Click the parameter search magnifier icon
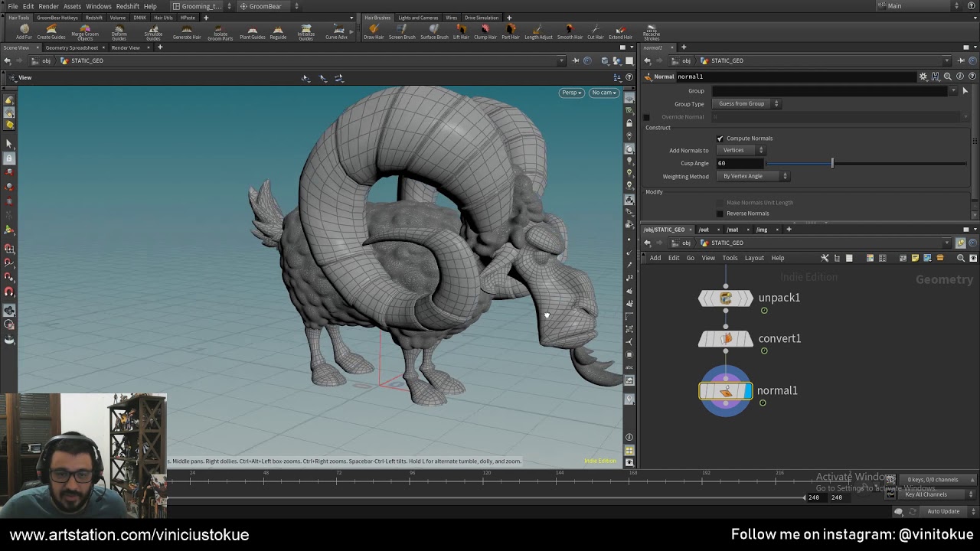The image size is (980, 551). (x=948, y=77)
